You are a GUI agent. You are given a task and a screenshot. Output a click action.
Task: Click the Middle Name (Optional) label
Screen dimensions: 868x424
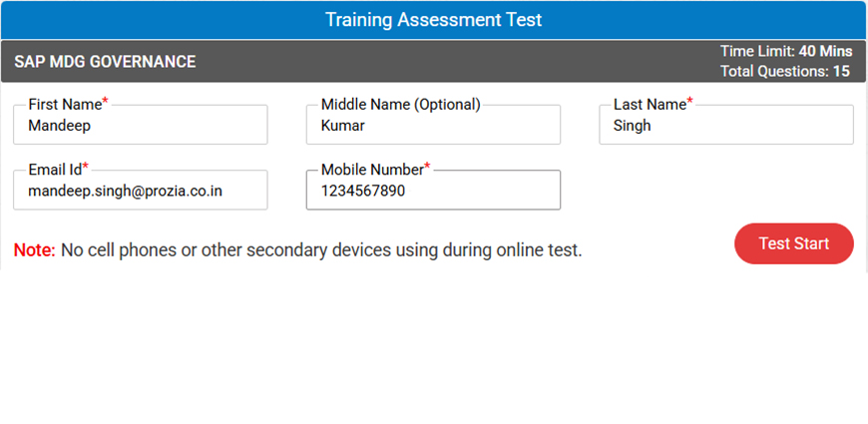(x=400, y=104)
